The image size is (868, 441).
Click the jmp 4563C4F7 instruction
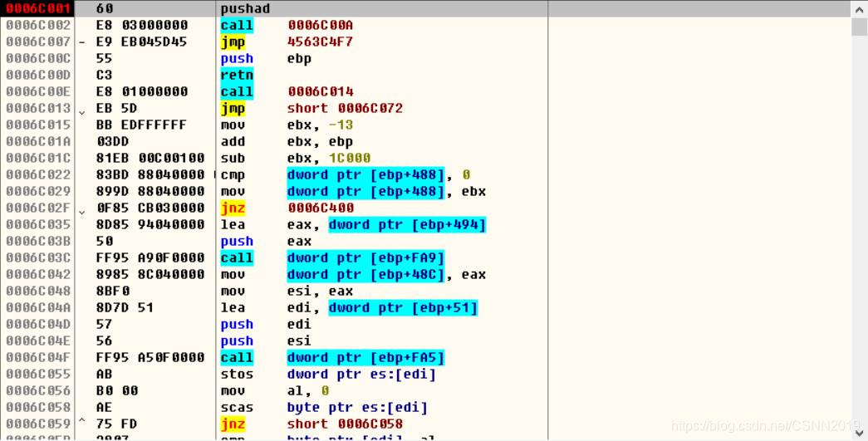click(x=287, y=42)
